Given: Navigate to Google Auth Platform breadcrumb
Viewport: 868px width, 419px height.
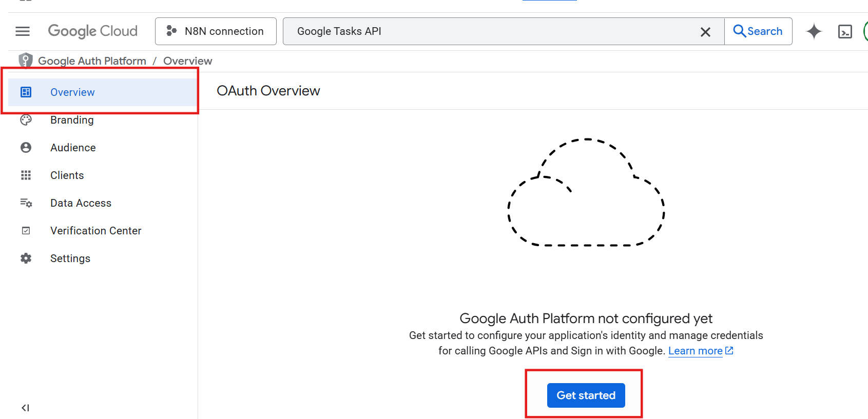Looking at the screenshot, I should pyautogui.click(x=92, y=61).
